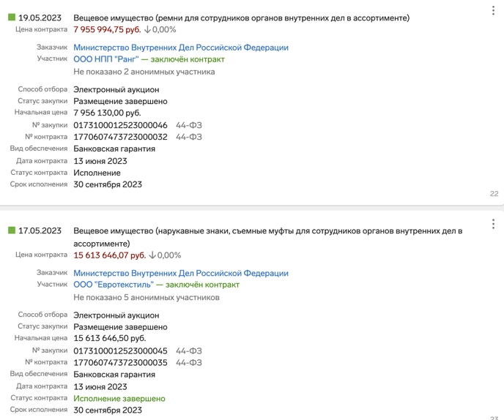The height and width of the screenshot is (420, 504).
Task: Select procurement number 0173100012523000046
Action: click(x=121, y=125)
